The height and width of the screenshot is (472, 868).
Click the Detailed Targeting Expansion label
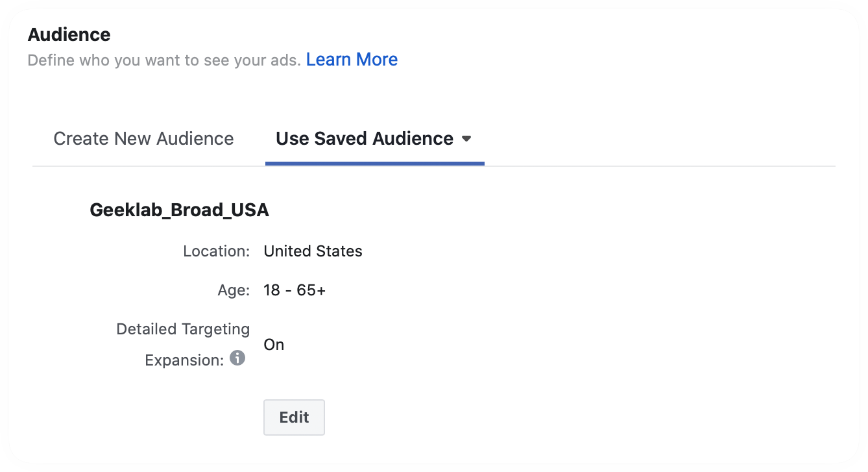183,344
